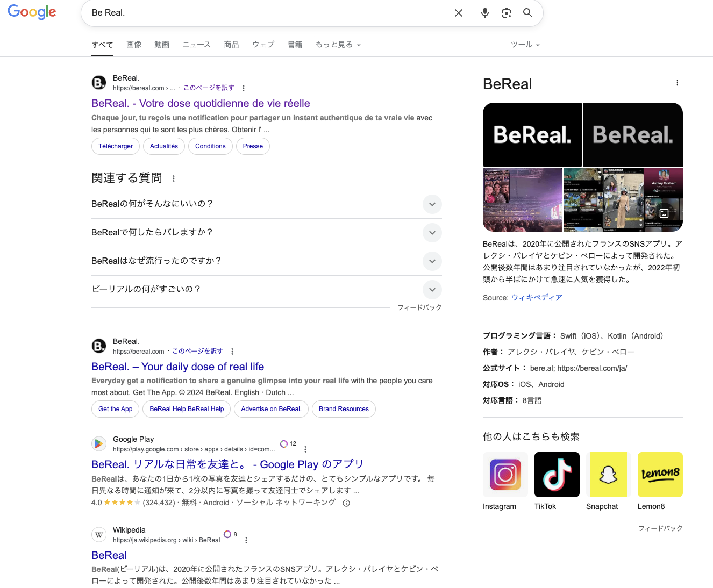Switch to the 画像 tab

134,45
